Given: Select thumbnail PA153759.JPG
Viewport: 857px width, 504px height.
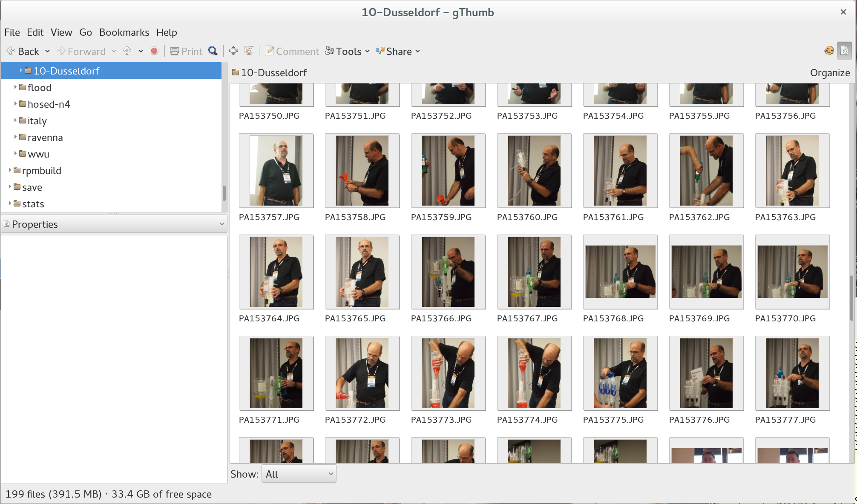Looking at the screenshot, I should [448, 171].
